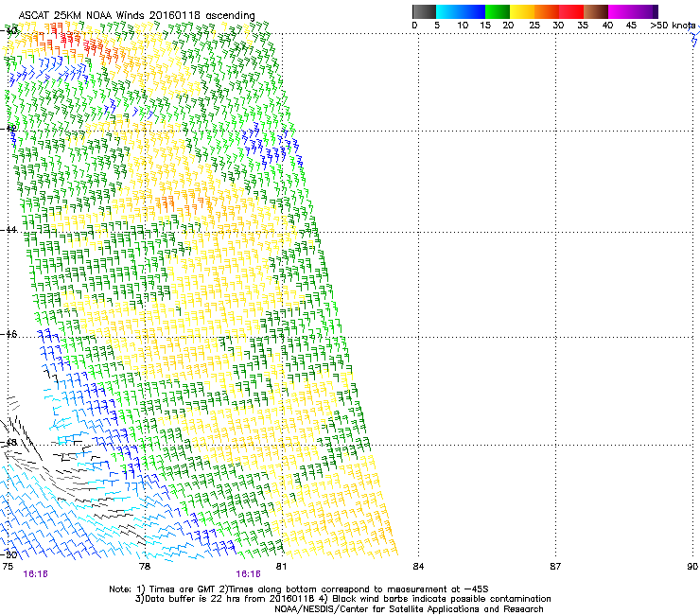Click the gray 0-5 knots legend swatch
Image resolution: width=700 pixels, height=615 pixels.
pyautogui.click(x=424, y=11)
